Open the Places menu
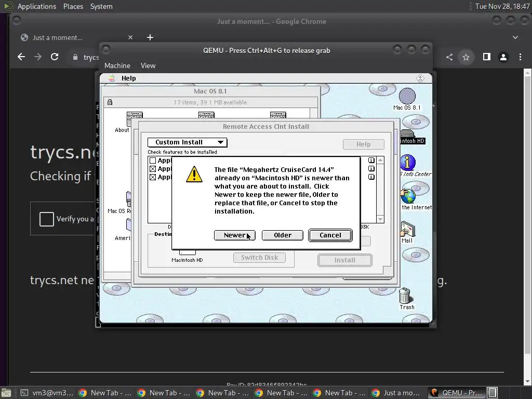Screen dimensions: 532x399 (x=73, y=6)
